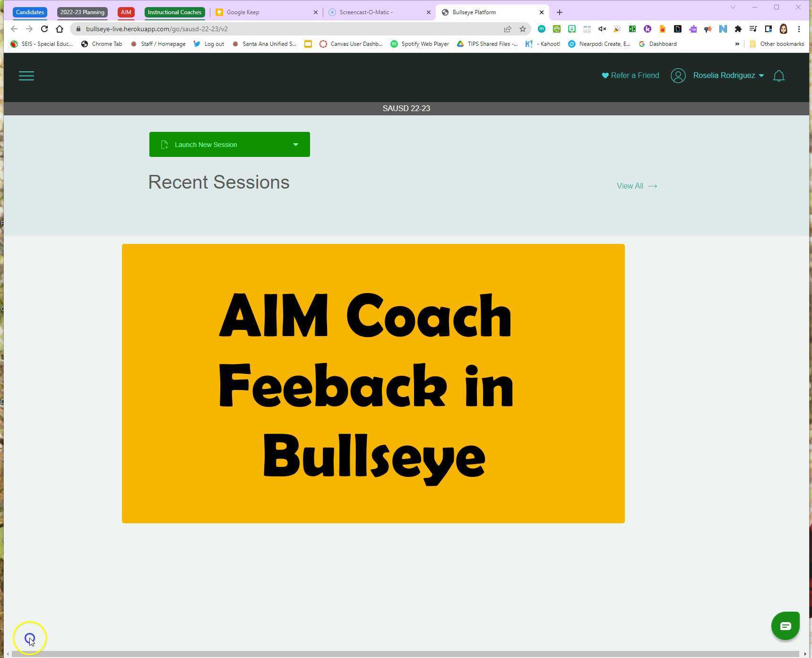Click the AIM Coach Feedback session thumbnail
The image size is (812, 658).
(373, 383)
